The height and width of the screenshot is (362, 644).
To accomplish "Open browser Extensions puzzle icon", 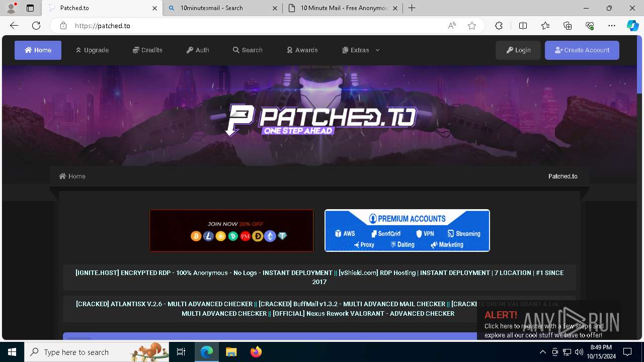I will pos(499,26).
